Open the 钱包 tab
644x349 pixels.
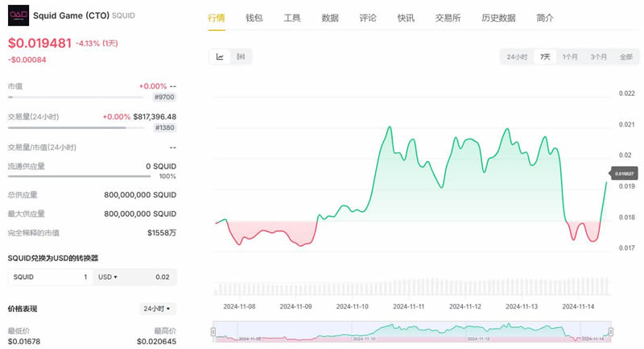[x=254, y=18]
